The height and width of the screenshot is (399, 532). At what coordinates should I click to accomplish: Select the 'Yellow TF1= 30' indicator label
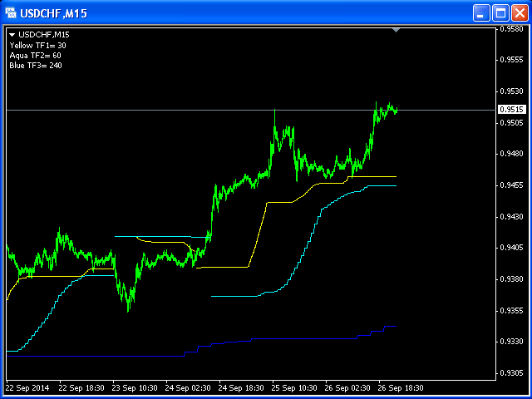37,46
